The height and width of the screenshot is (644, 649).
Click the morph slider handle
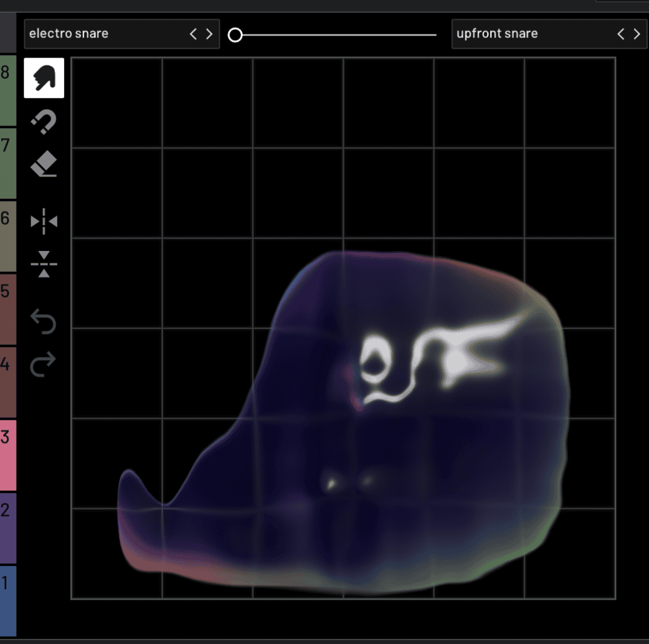[x=235, y=35]
